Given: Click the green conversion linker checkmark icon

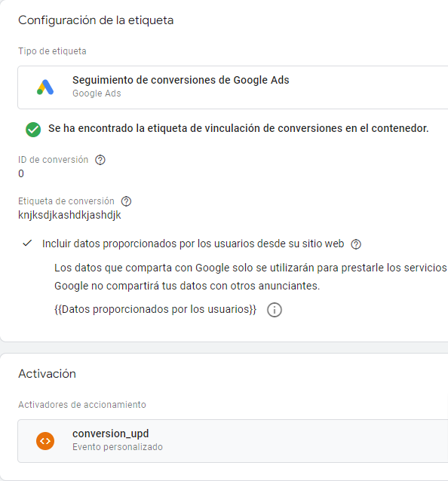Looking at the screenshot, I should click(33, 130).
